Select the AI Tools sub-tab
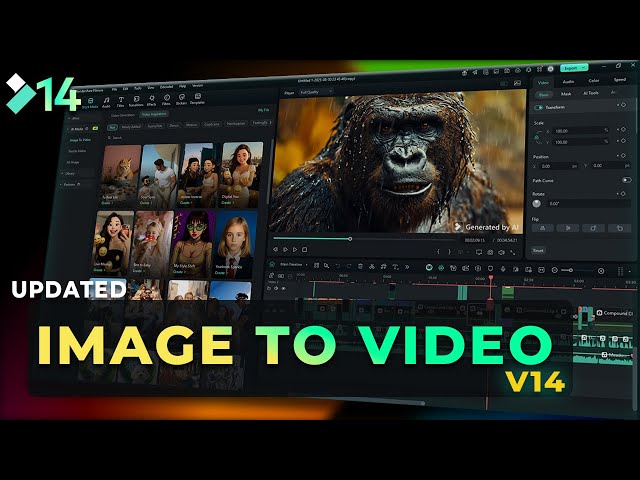Screen dimensions: 640x480 (x=591, y=93)
